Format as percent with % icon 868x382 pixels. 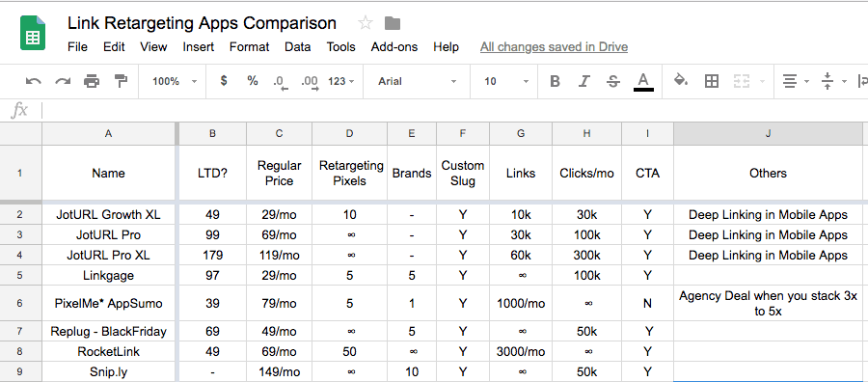click(253, 81)
